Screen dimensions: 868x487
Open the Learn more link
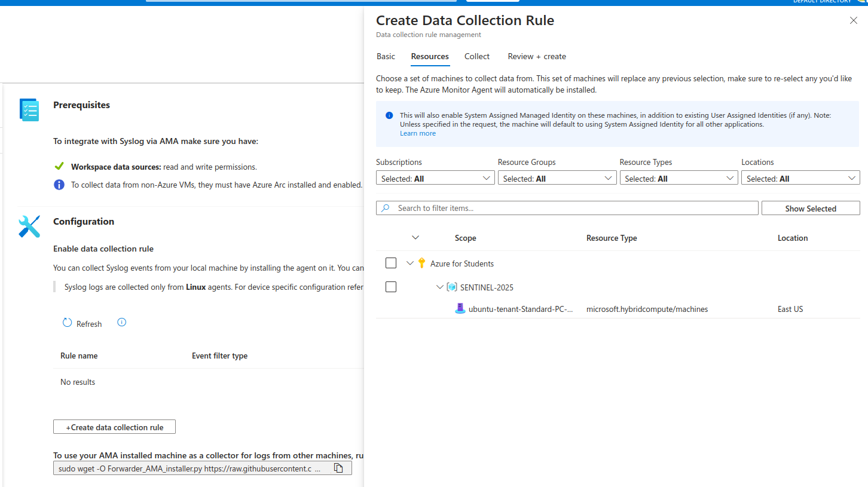[x=418, y=133]
